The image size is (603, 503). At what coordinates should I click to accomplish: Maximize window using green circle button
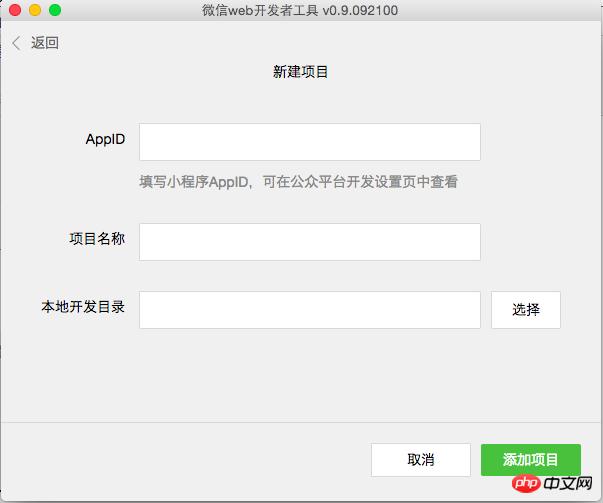54,10
